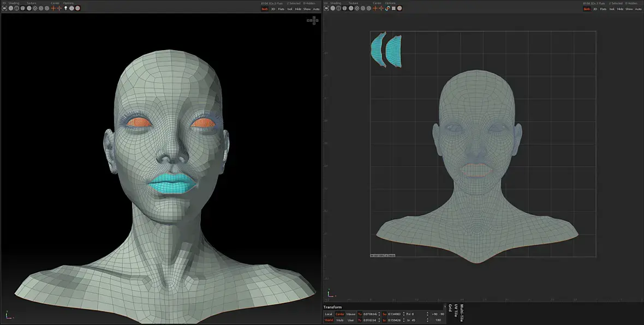
Task: Click the frame-view icon in the 3D panel toolbar
Action: 4,8
